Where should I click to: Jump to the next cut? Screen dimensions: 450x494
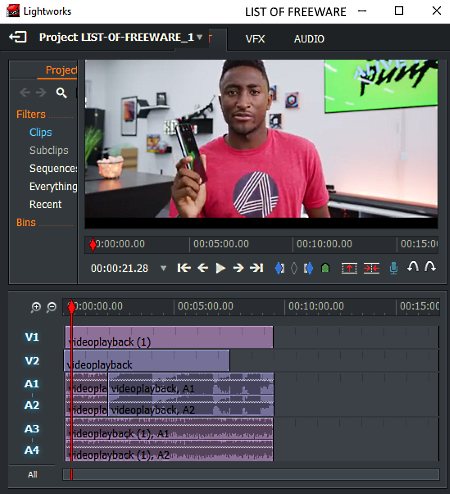pos(257,268)
